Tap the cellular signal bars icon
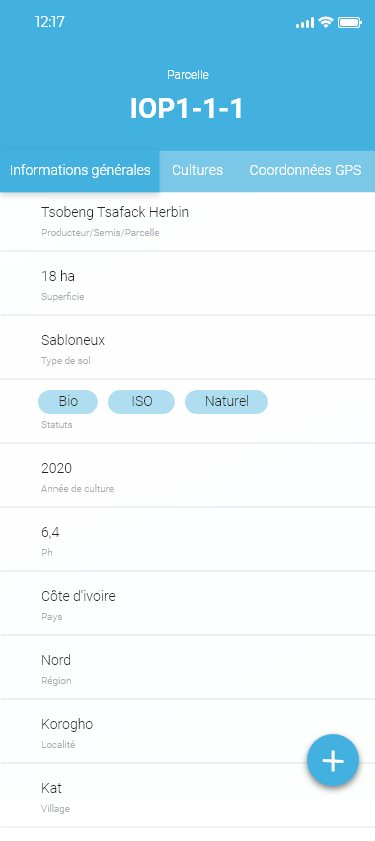 305,23
